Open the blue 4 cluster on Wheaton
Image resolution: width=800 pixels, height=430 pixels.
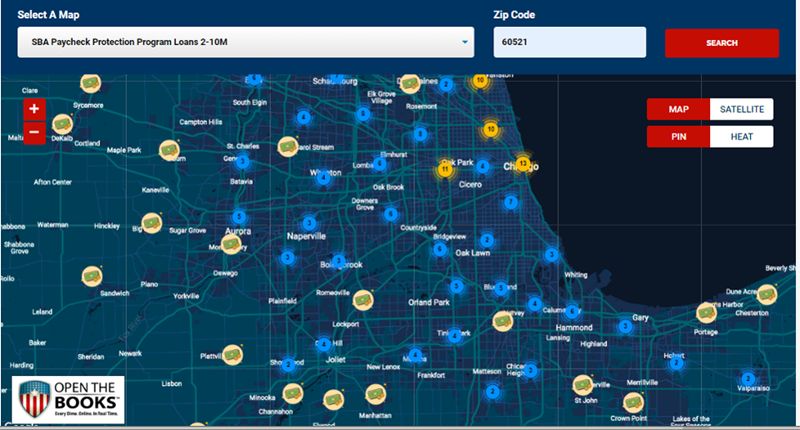[x=323, y=178]
